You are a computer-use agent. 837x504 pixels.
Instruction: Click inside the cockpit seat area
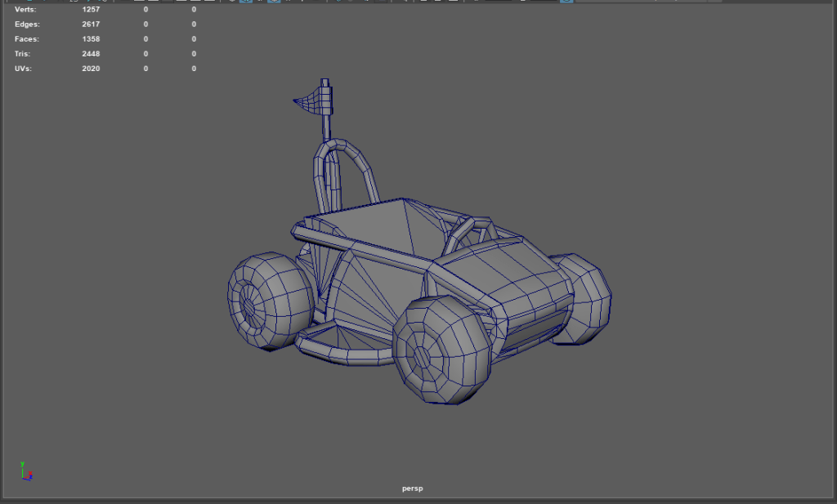pos(376,229)
